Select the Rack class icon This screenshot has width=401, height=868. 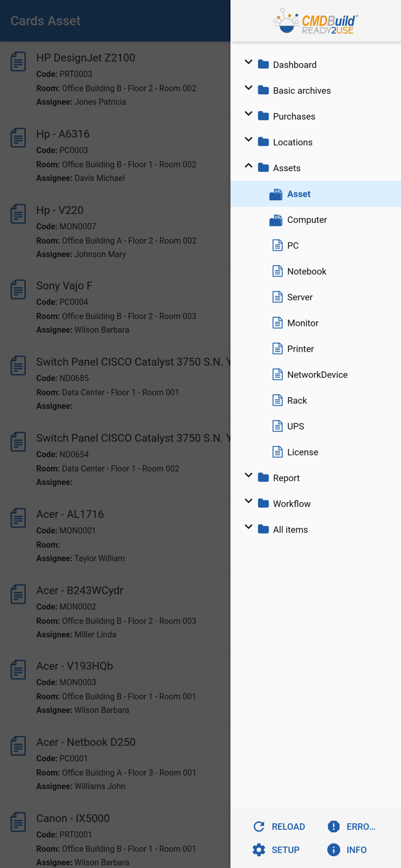277,400
